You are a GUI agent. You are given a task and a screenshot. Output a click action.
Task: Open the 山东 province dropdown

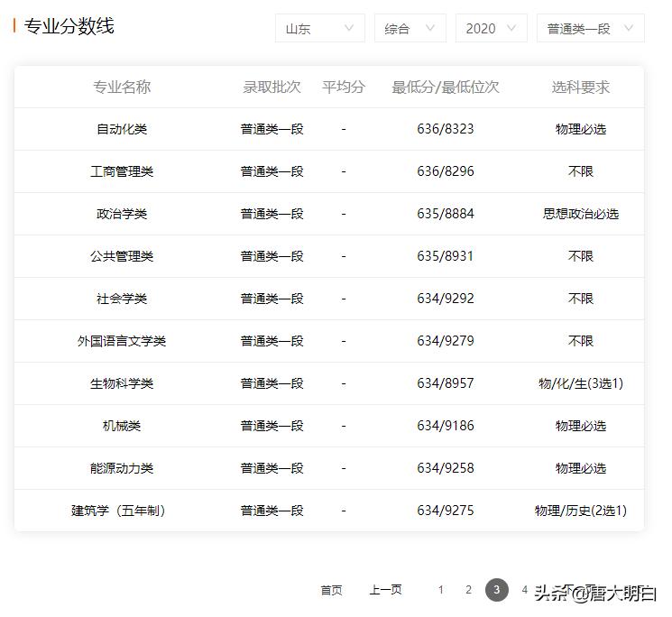click(319, 28)
